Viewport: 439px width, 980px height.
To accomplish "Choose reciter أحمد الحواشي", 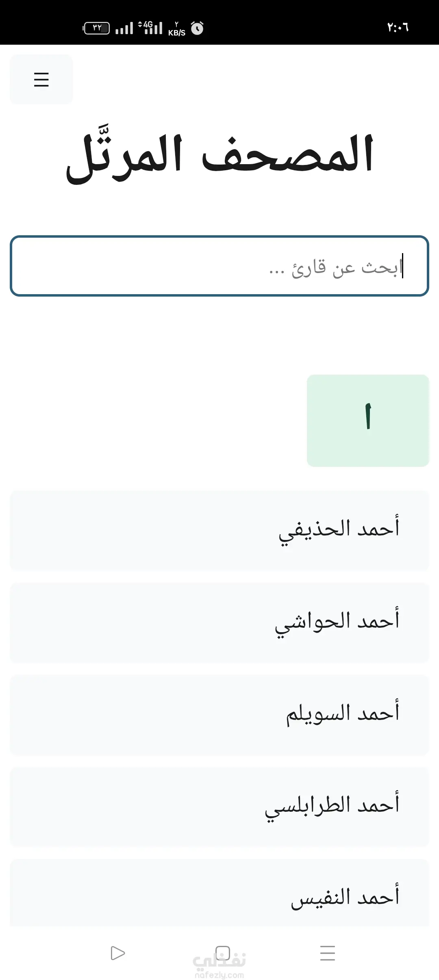I will [x=219, y=622].
